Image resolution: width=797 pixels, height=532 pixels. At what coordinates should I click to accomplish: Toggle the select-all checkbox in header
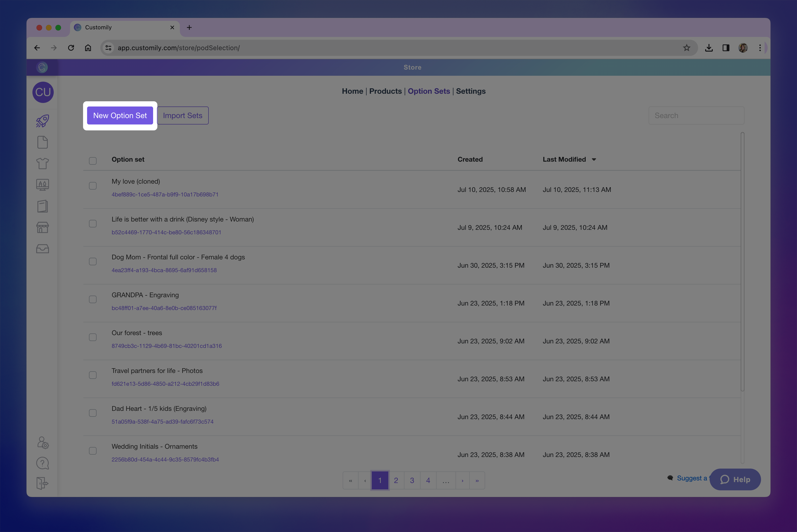tap(93, 160)
